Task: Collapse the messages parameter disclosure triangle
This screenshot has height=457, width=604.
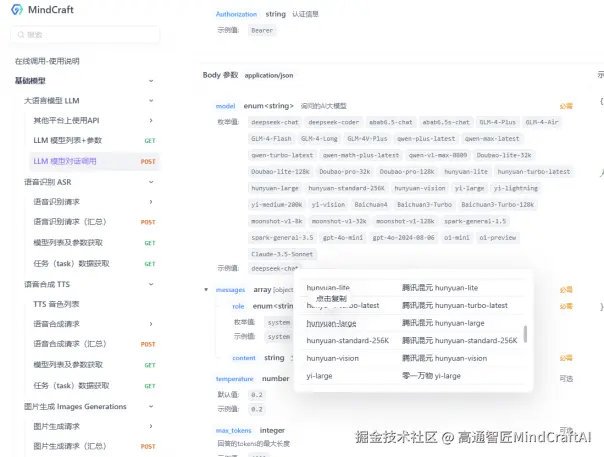Action: 206,289
